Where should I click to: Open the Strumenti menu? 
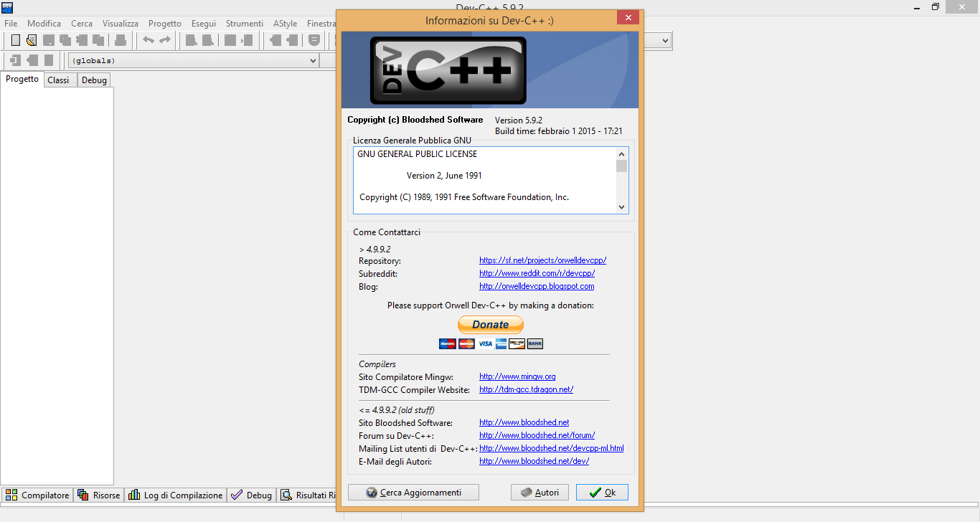[245, 24]
